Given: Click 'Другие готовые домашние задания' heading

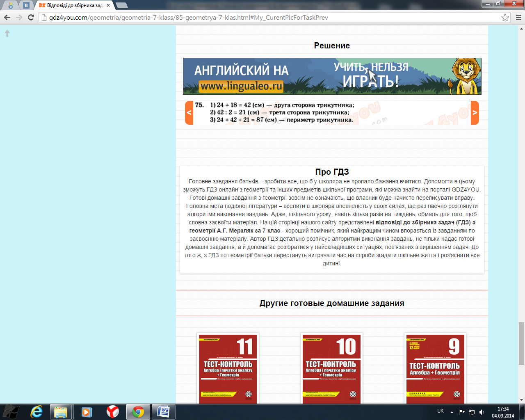Looking at the screenshot, I should tap(332, 303).
